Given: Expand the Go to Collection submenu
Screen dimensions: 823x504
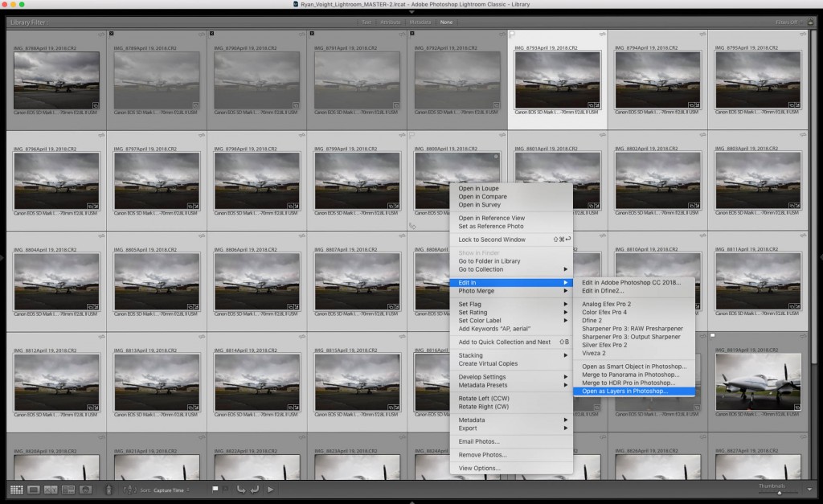Looking at the screenshot, I should click(511, 269).
